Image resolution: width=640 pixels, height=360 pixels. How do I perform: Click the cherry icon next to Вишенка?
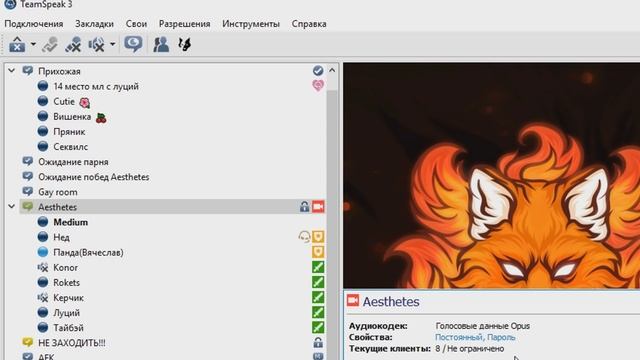(x=101, y=118)
